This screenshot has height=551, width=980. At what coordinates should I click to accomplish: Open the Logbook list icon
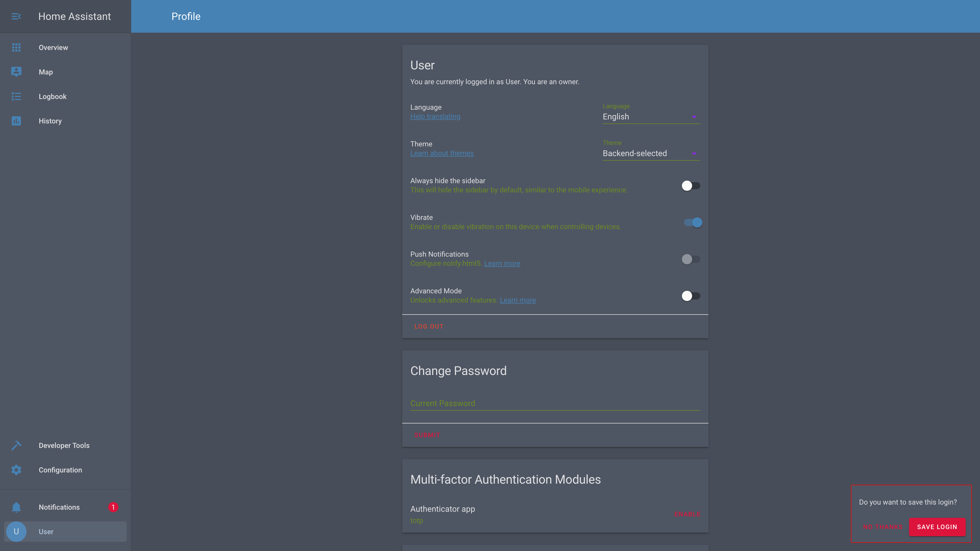(16, 97)
